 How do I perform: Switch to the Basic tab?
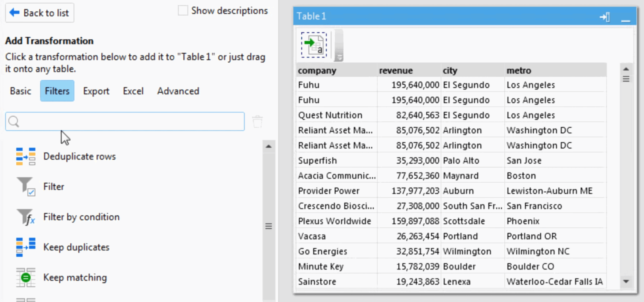point(20,91)
